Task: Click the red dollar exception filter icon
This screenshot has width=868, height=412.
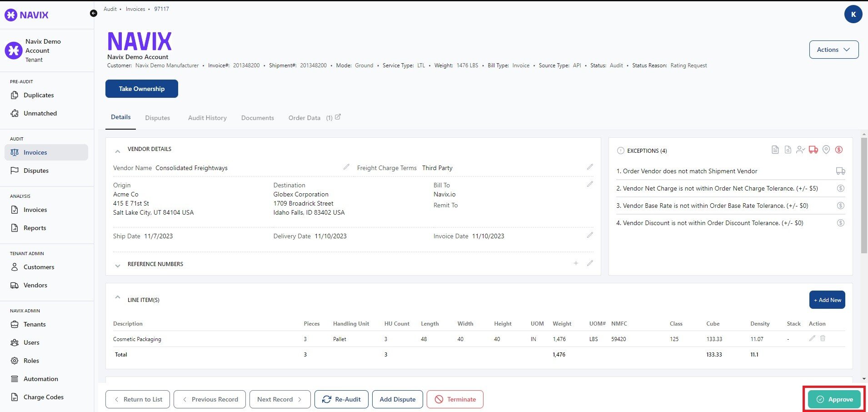Action: tap(839, 150)
